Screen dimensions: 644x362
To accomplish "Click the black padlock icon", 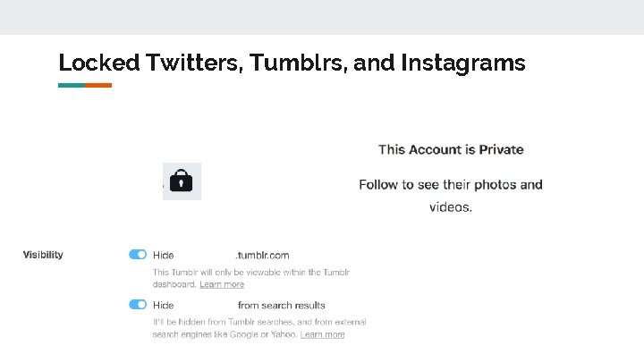I will [x=182, y=181].
